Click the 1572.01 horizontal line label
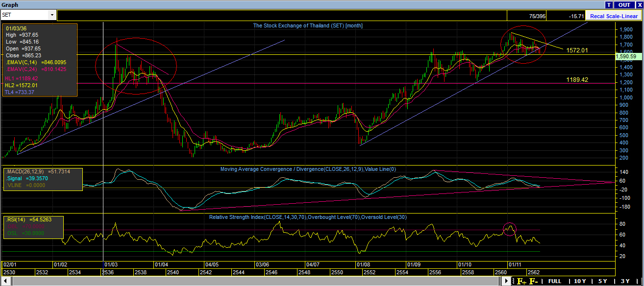 click(x=577, y=50)
